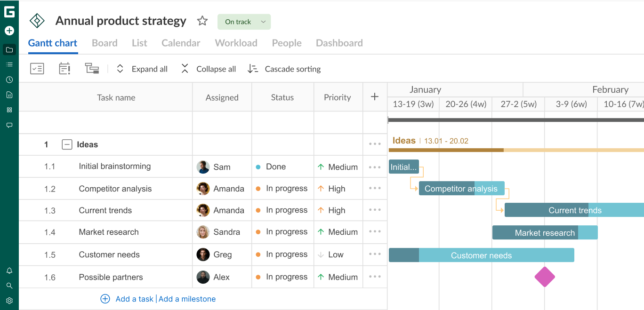This screenshot has width=644, height=310.
Task: Open notifications via the bell icon
Action: (9, 270)
